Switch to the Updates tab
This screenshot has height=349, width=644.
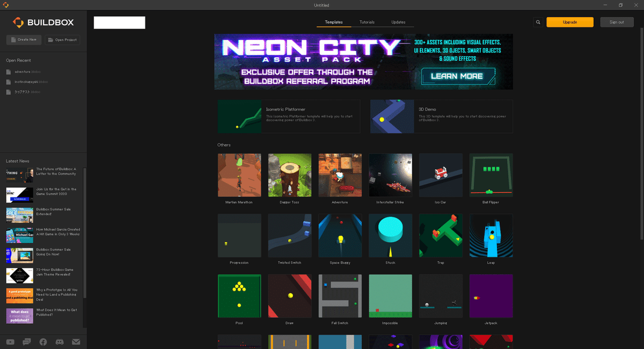click(398, 22)
